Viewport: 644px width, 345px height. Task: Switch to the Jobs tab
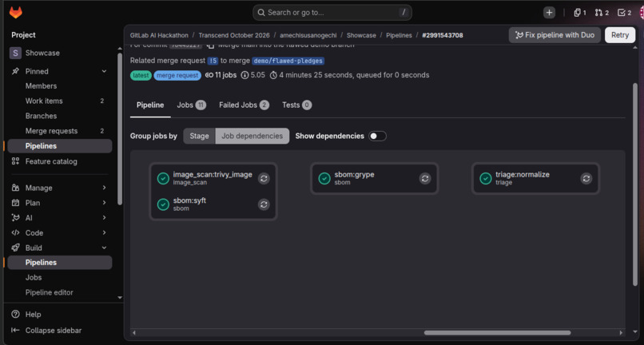(x=192, y=105)
